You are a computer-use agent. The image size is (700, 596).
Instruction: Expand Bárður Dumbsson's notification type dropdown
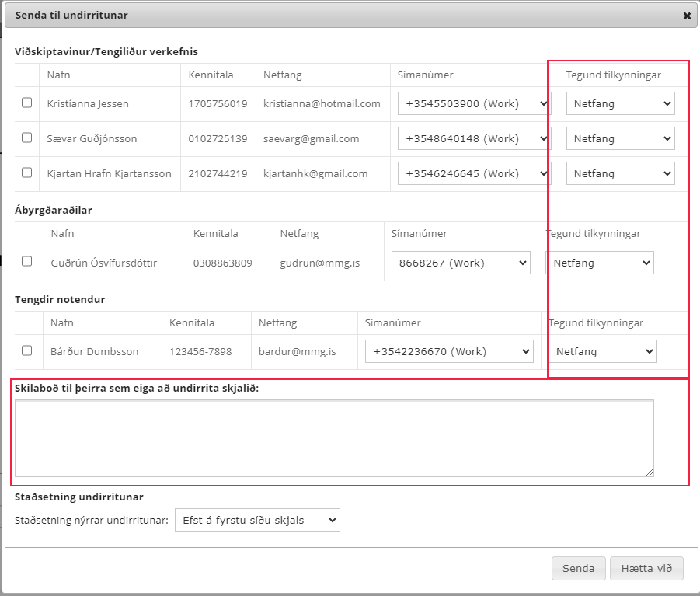click(602, 351)
